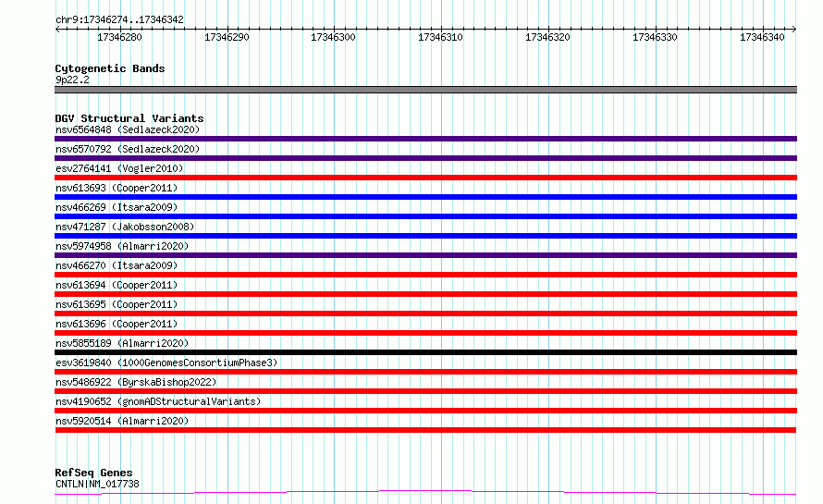Viewport: 823px width, 504px height.
Task: Click the red bar of nsv5486922
Action: [x=425, y=391]
